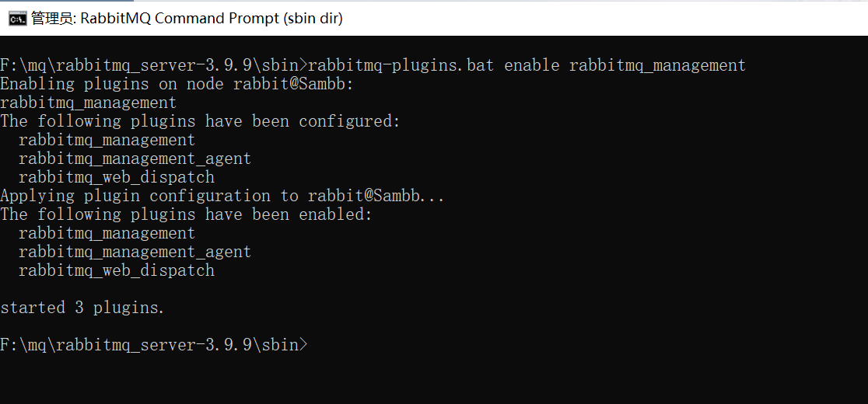Click rabbitmq_management in the enabled list
The height and width of the screenshot is (404, 868).
pos(107,233)
